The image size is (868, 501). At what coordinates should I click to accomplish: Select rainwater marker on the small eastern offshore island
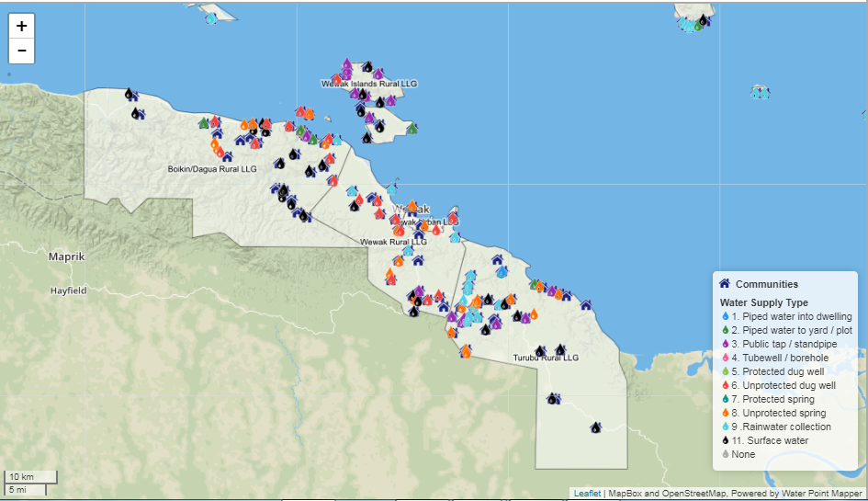[759, 92]
